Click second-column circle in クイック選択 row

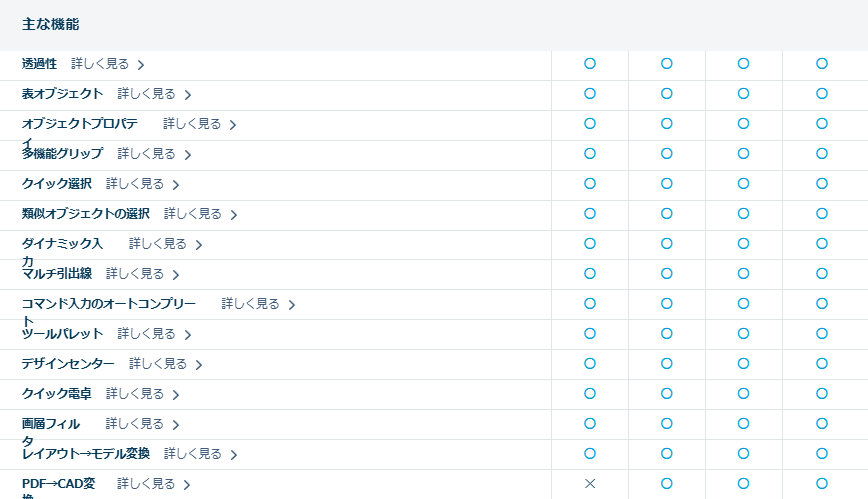(x=667, y=184)
